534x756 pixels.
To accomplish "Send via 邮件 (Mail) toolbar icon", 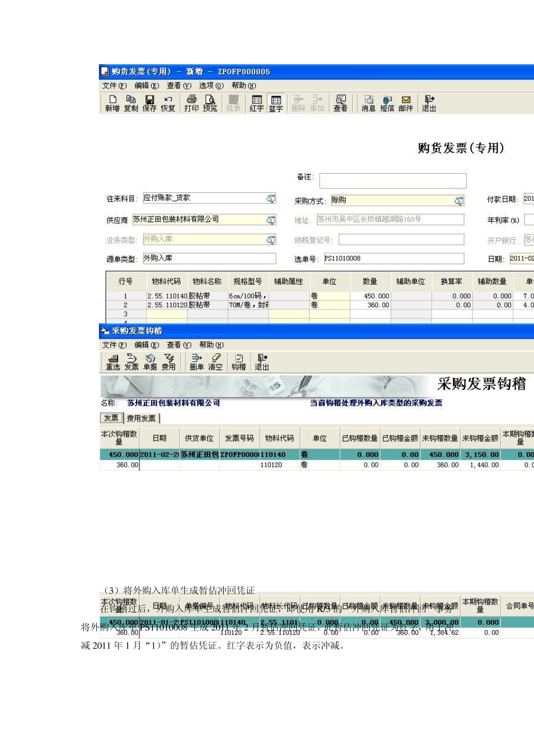I will (x=406, y=103).
